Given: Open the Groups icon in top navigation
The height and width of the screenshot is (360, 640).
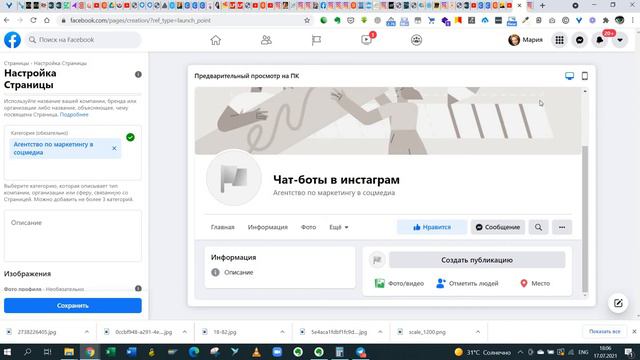Looking at the screenshot, I should click(416, 40).
